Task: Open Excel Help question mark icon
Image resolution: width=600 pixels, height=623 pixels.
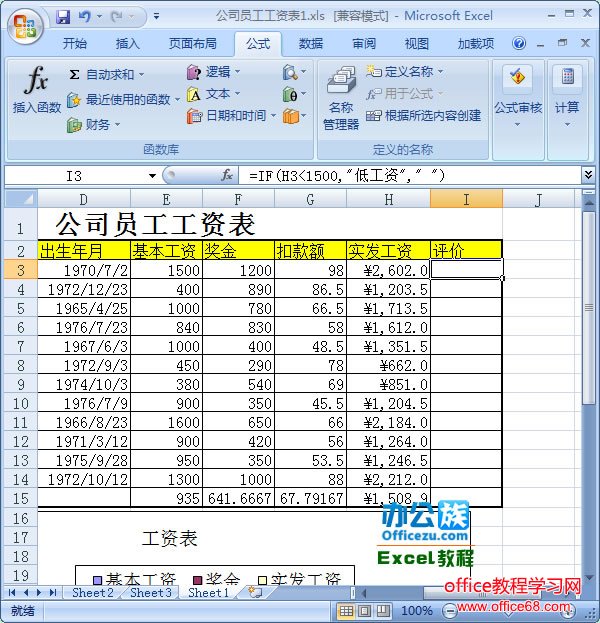Action: [519, 43]
